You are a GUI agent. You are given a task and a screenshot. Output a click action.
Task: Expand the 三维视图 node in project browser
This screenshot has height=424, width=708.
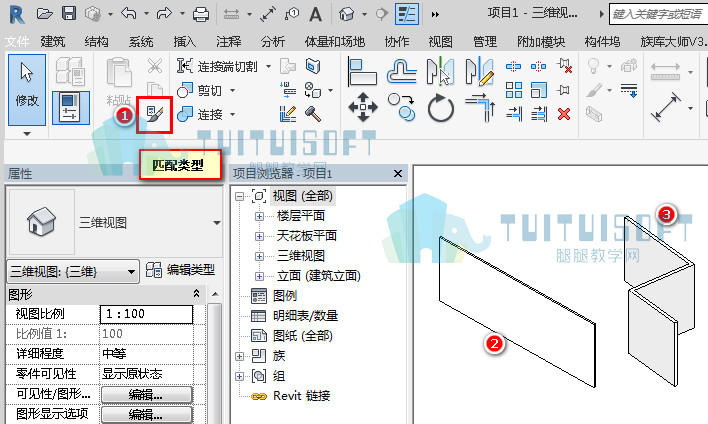259,256
